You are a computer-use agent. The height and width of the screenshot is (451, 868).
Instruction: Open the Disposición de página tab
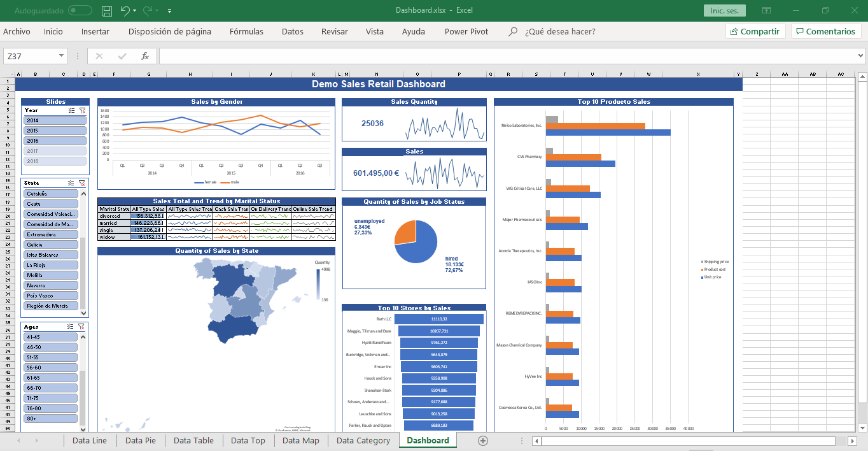tap(170, 32)
